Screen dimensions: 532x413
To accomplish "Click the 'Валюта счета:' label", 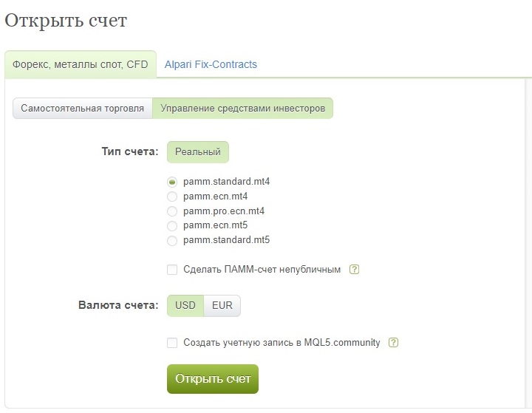I will pyautogui.click(x=118, y=305).
